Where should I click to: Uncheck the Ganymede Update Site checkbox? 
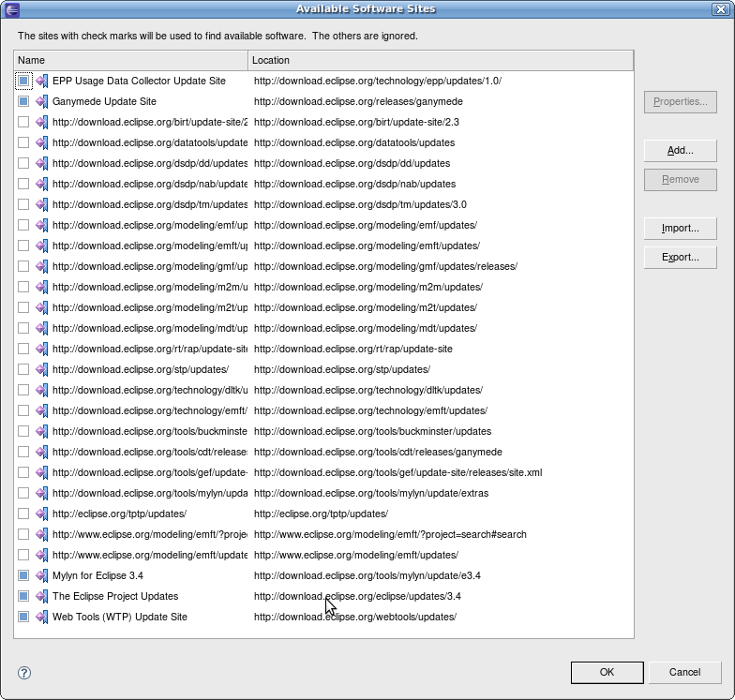23,101
